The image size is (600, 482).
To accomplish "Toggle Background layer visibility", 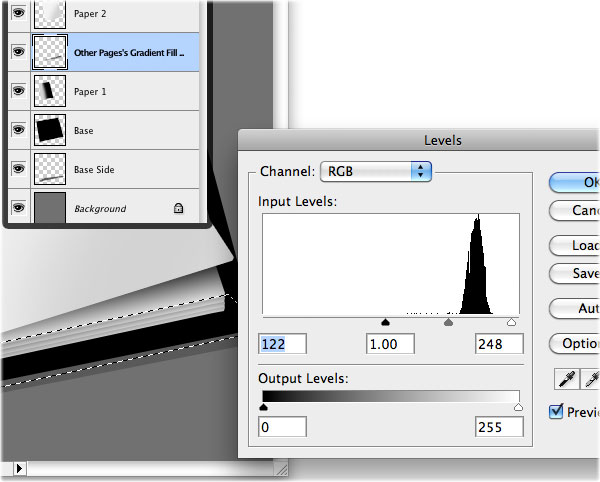I will point(18,208).
